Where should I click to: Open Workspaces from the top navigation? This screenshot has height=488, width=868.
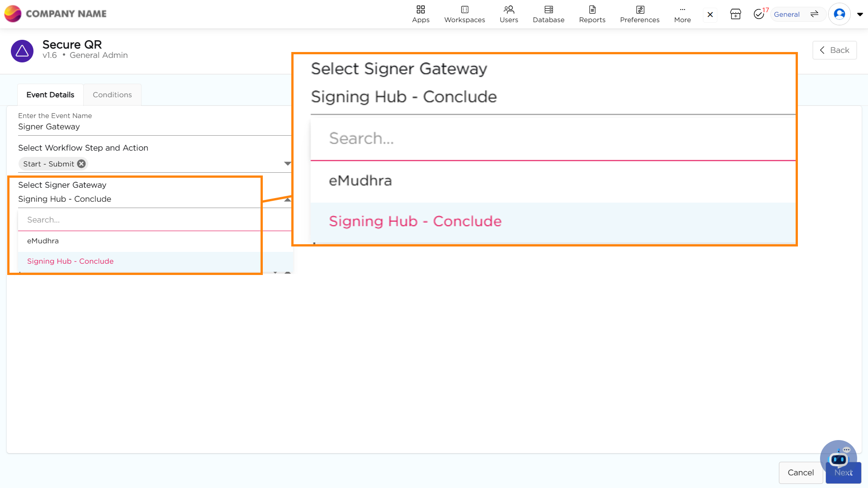[465, 14]
